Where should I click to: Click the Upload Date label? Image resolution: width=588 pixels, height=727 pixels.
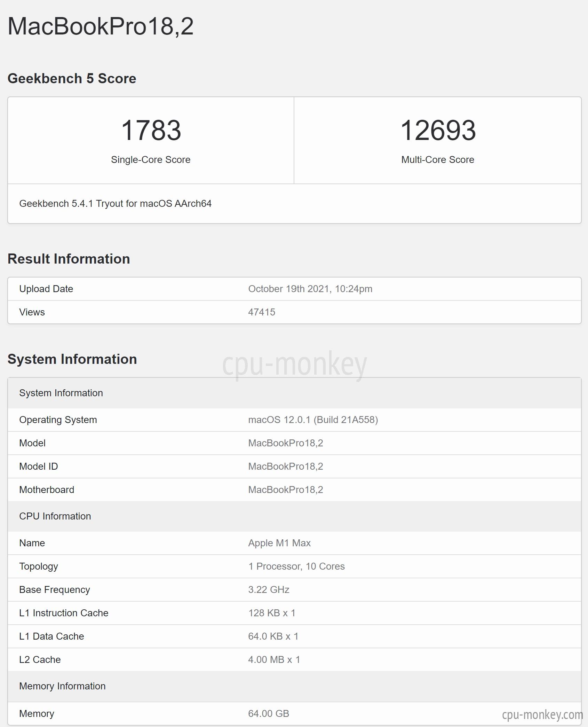pos(46,289)
